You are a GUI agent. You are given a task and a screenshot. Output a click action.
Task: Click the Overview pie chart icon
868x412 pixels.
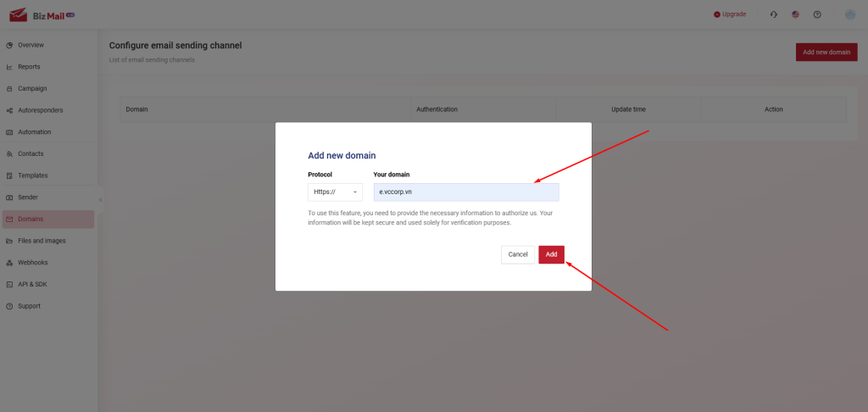(x=9, y=45)
